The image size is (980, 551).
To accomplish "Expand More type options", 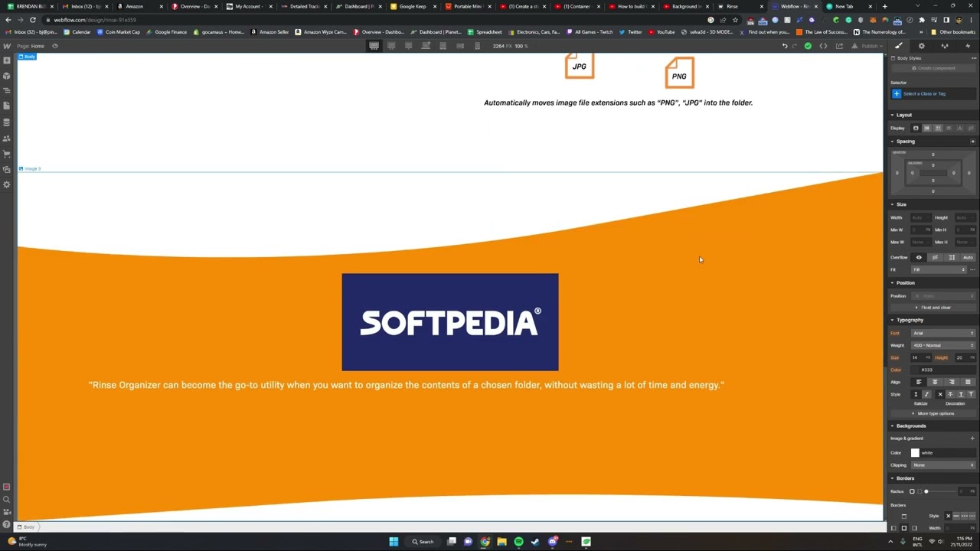I will coord(933,413).
